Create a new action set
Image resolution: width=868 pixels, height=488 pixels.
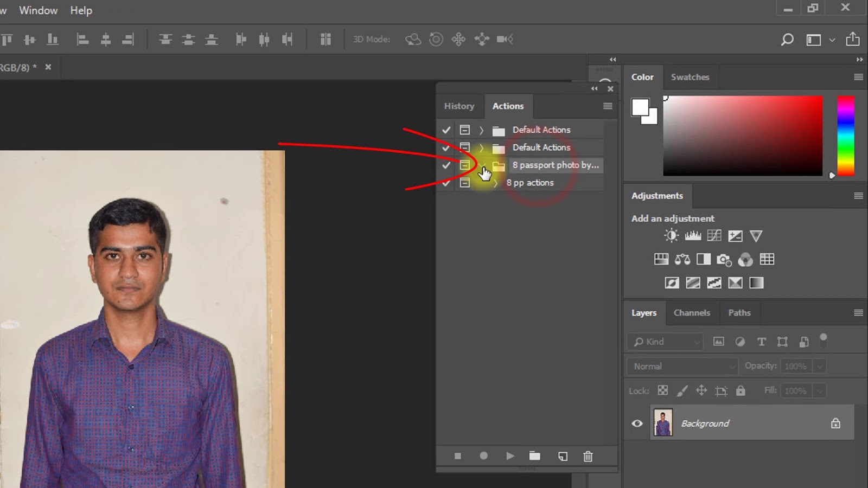pyautogui.click(x=535, y=456)
